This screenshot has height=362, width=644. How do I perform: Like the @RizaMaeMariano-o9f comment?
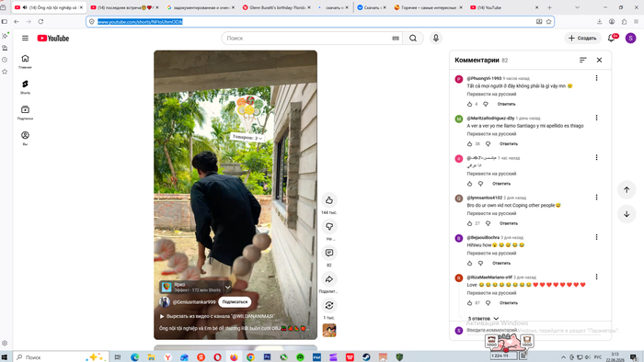pyautogui.click(x=470, y=303)
